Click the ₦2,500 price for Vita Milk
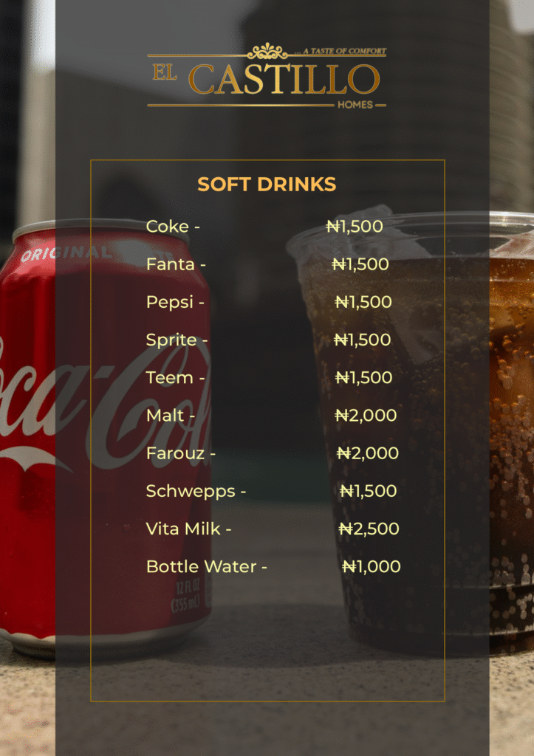 369,529
